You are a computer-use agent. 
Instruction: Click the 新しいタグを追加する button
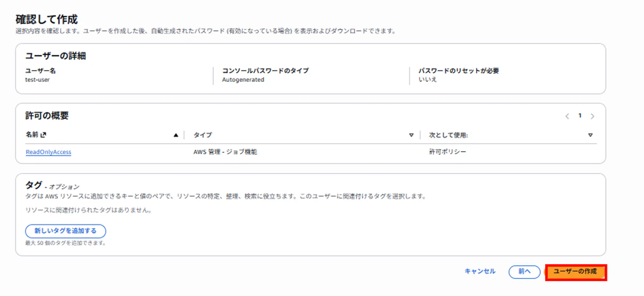tap(65, 231)
